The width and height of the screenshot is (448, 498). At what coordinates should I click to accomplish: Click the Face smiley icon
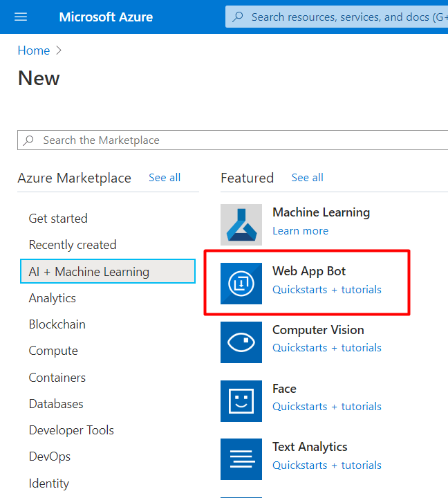pos(241,400)
